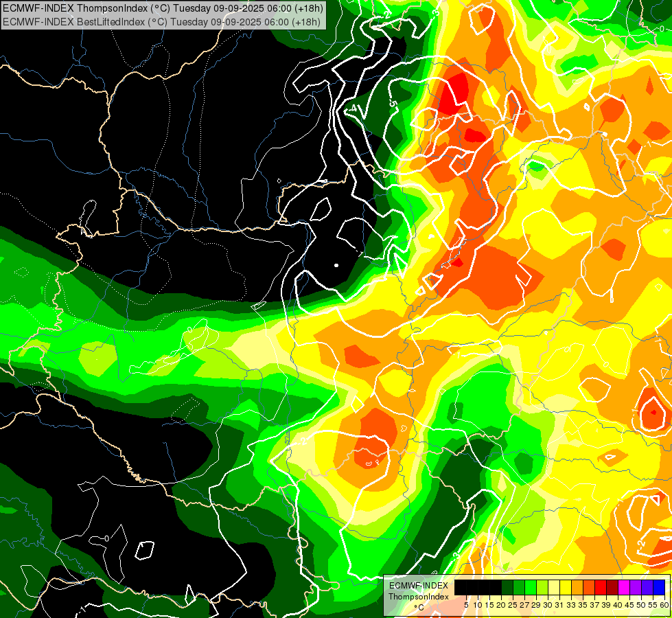The width and height of the screenshot is (672, 618).
Task: Select the medium green 25–27 legend swatch
Action: [519, 588]
